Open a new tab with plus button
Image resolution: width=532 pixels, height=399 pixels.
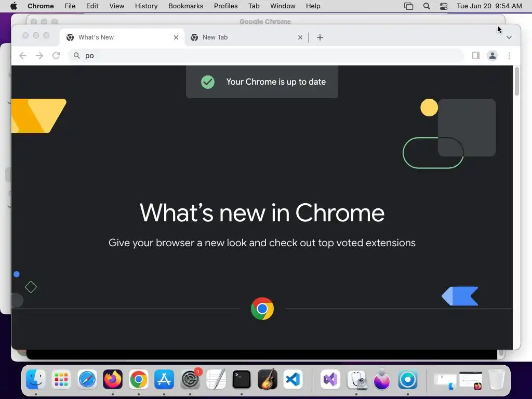pyautogui.click(x=320, y=37)
